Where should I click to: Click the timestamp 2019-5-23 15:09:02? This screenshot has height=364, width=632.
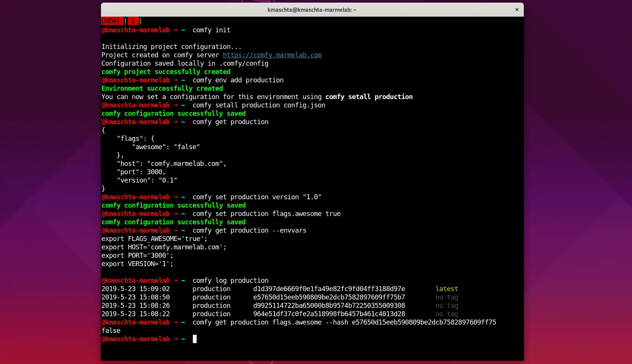(136, 289)
